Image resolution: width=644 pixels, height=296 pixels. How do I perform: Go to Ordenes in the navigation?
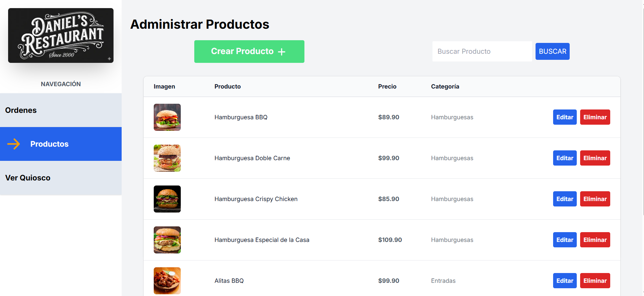21,110
